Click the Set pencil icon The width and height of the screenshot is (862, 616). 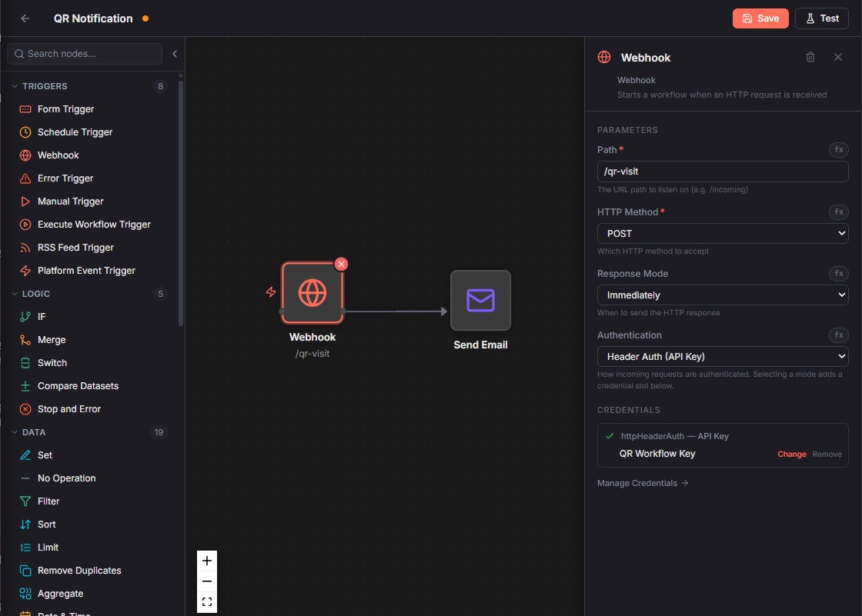click(x=25, y=455)
